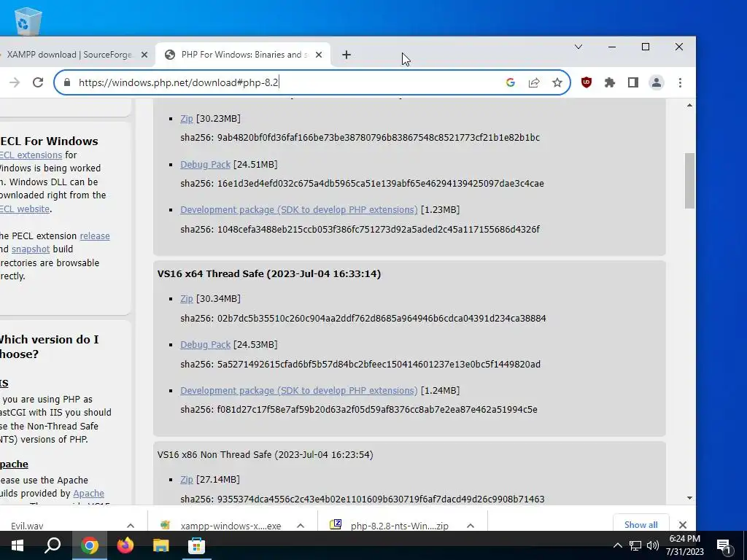This screenshot has width=747, height=560.
Task: Open the PECL website sidebar link
Action: coord(25,209)
